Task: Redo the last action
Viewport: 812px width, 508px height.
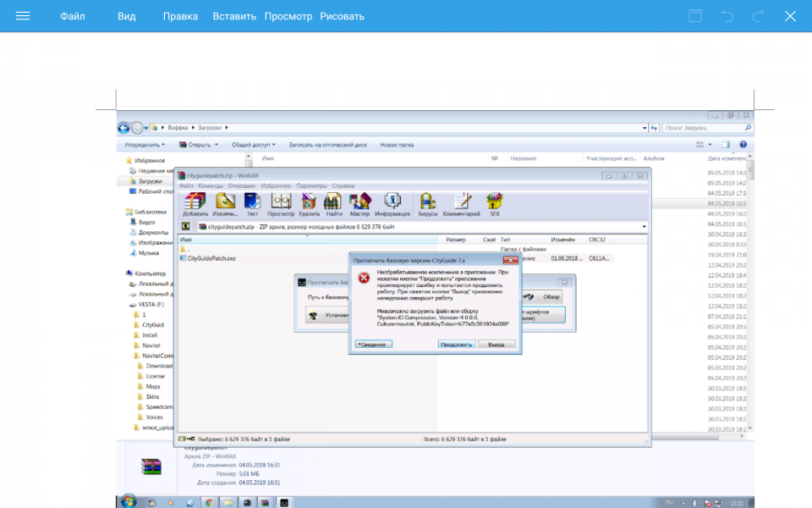Action: (759, 16)
